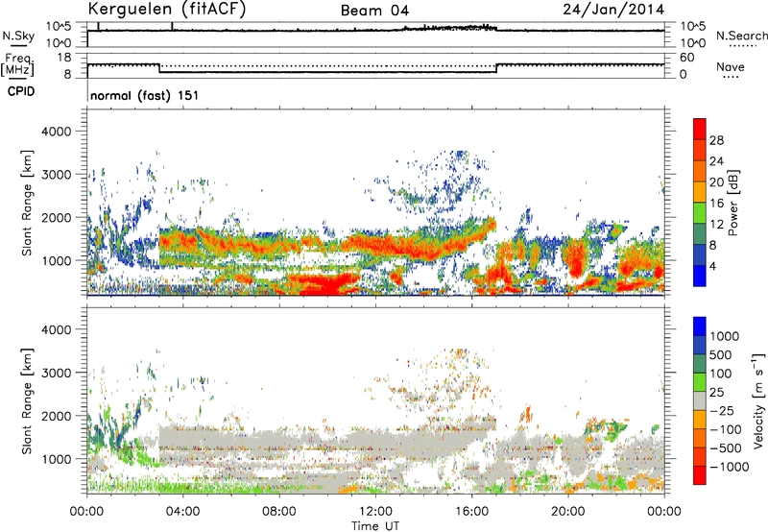Click the '-25' value on velocity scale
The width and height of the screenshot is (768, 532).
point(722,411)
